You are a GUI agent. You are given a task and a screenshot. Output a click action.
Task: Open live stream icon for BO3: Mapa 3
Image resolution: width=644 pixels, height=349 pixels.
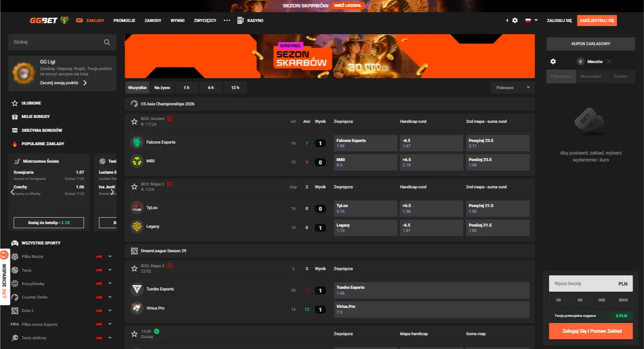point(170,266)
